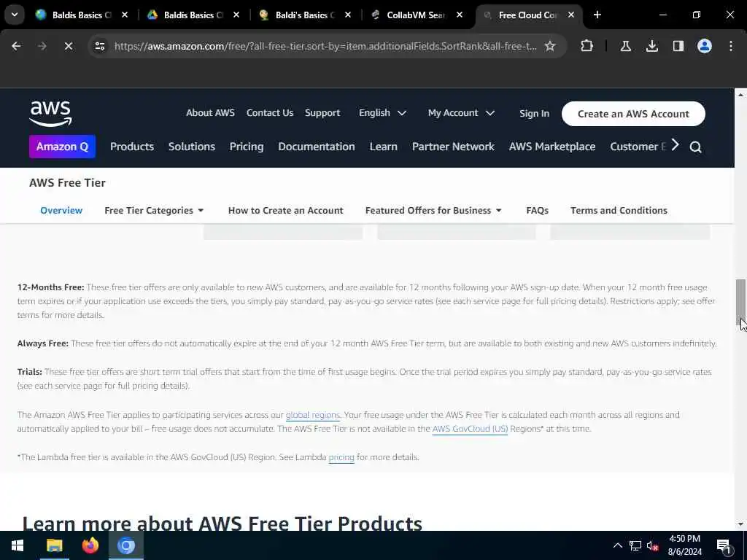The image size is (747, 560).
Task: Click Chrome taskbar icon
Action: pyautogui.click(x=126, y=545)
